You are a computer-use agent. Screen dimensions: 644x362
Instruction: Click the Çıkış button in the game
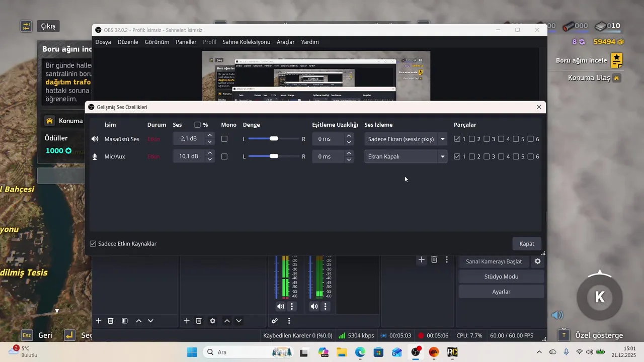[48, 26]
